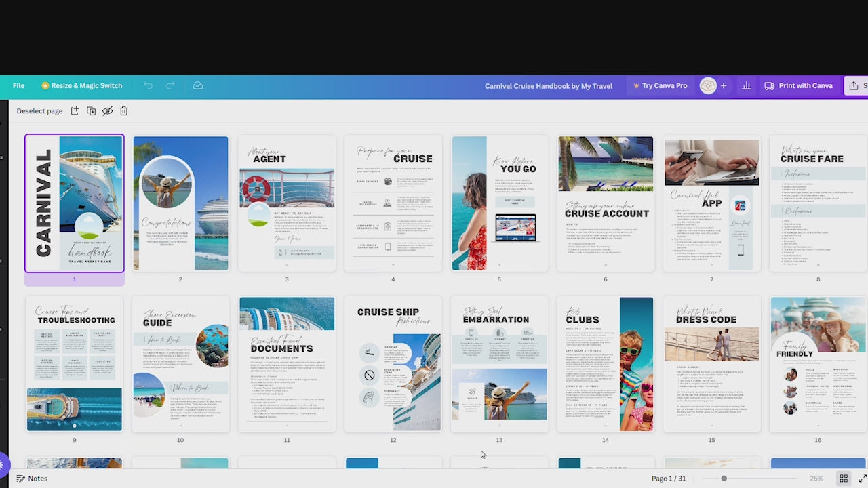Viewport: 868px width, 488px height.
Task: Select page 1 Carnival cover thumbnail
Action: 75,203
